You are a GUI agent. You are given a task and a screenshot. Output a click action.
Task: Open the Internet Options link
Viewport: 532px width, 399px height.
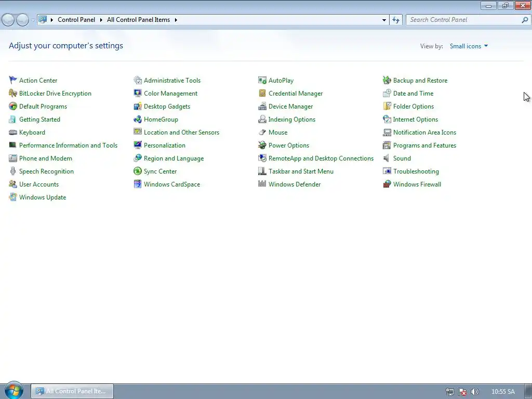click(415, 119)
